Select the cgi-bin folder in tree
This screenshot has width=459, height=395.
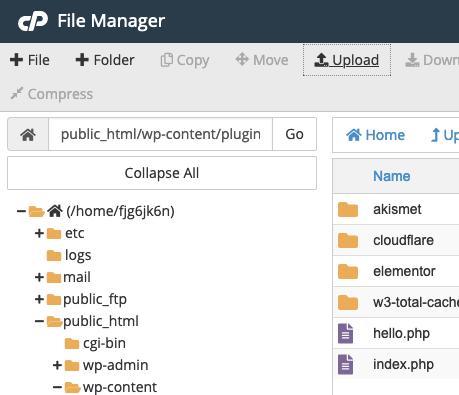pos(104,343)
